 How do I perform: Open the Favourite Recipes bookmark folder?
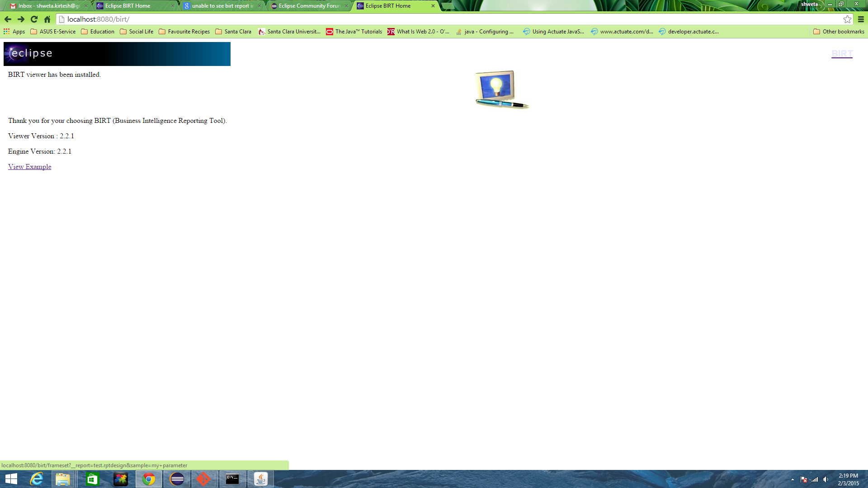point(184,32)
